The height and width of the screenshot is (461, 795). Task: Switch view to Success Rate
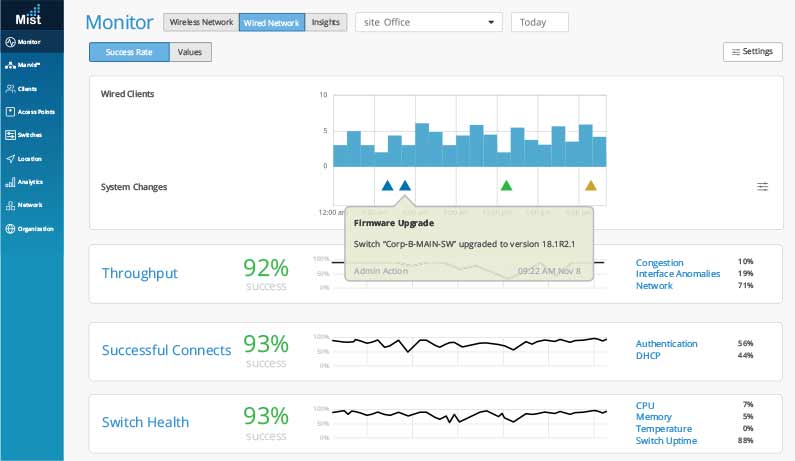coord(129,52)
